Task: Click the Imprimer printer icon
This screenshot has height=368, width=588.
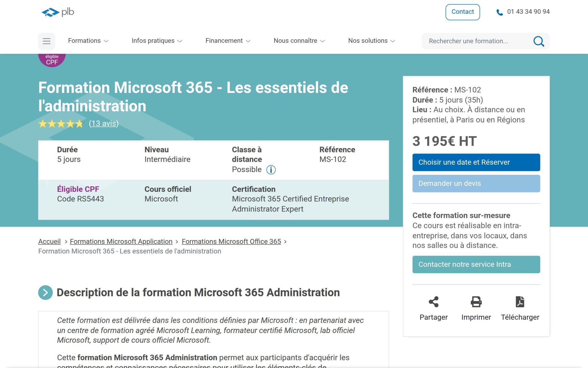Action: pos(476,302)
